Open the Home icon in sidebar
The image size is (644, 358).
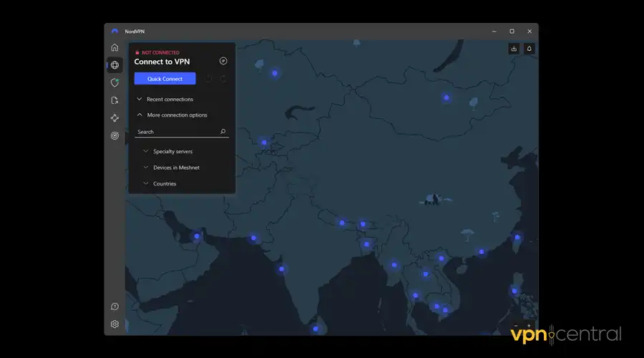coord(114,48)
